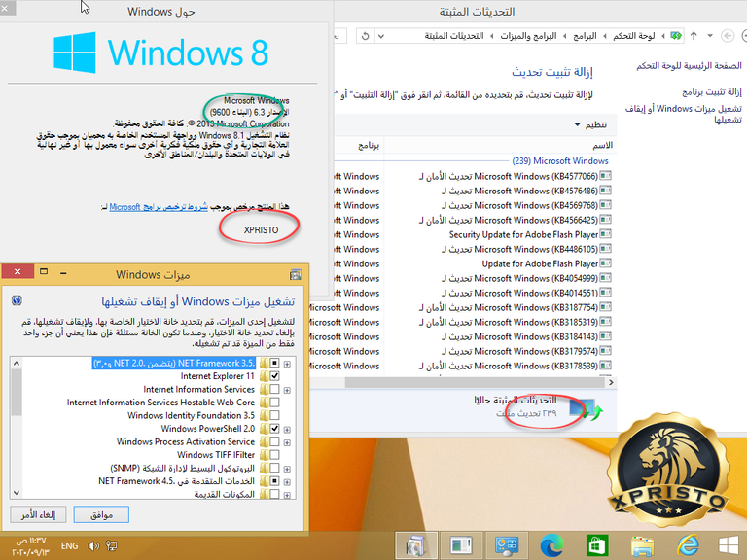Uncheck Internet Explorer 11 feature
Screen dimensions: 747x560
274,376
